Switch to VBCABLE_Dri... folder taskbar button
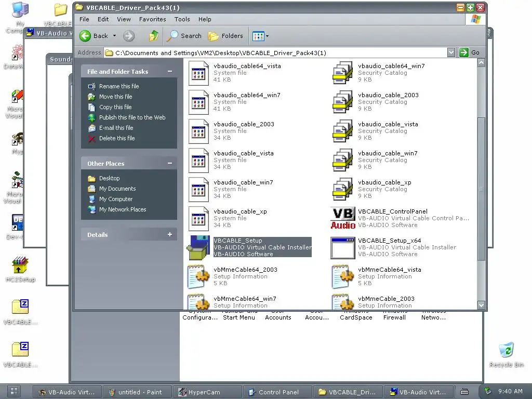This screenshot has height=399, width=532. point(348,392)
